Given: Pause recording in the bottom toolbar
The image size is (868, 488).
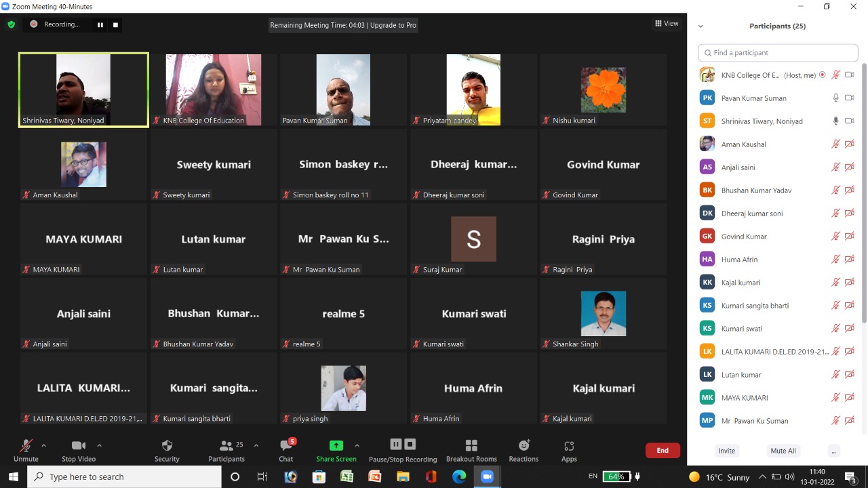Looking at the screenshot, I should click(x=396, y=445).
